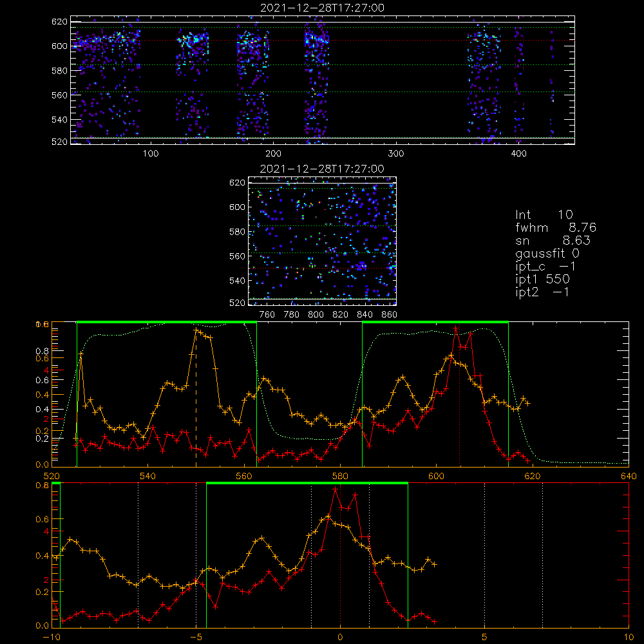This screenshot has height=644, width=644.
Task: Click orange curve peak near 550
Action: click(196, 330)
